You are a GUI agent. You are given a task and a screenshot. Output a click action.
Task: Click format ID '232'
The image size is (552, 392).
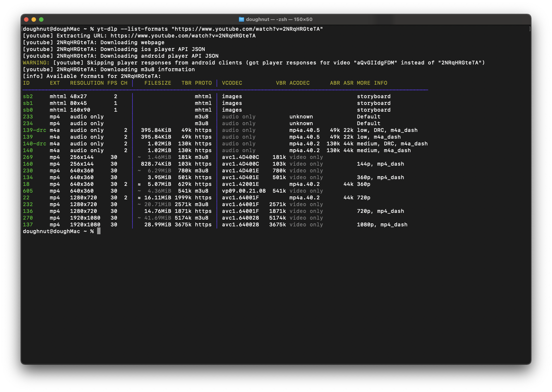point(28,204)
